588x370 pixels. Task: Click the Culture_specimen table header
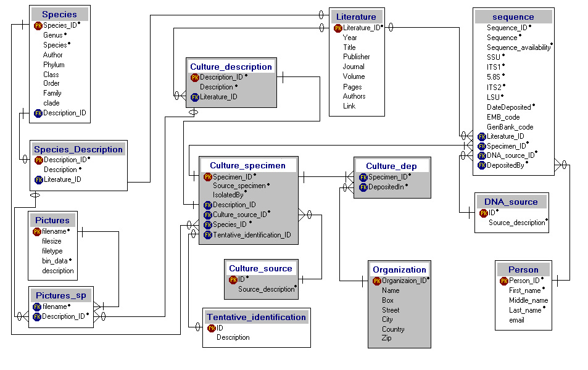(248, 165)
